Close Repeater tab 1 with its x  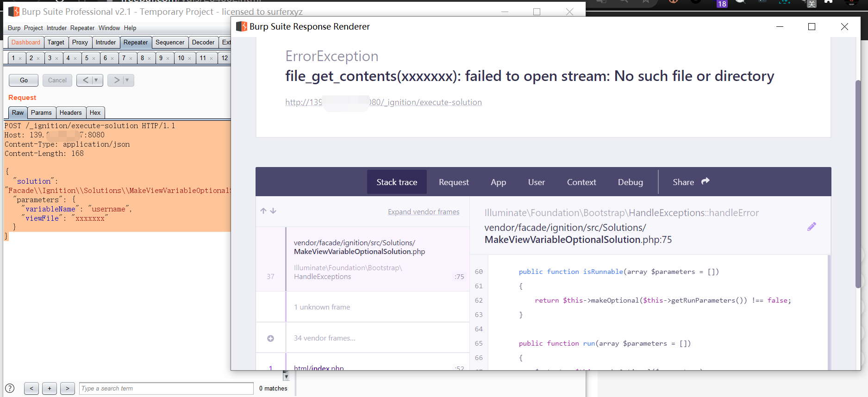[x=20, y=58]
